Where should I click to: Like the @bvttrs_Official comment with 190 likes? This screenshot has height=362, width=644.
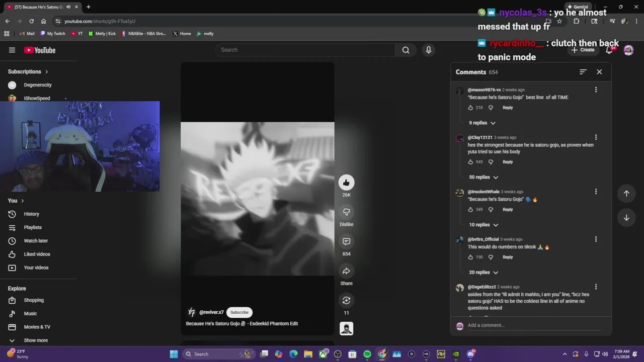click(470, 257)
